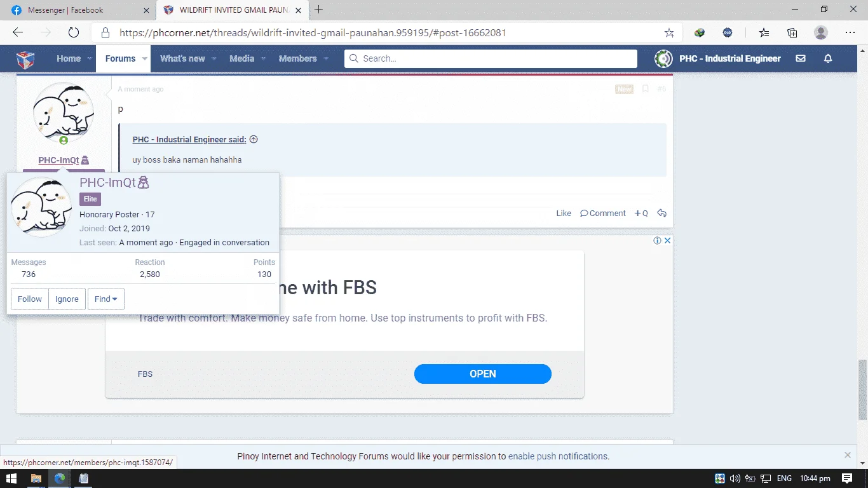The image size is (868, 488).
Task: Open the forum inbox envelope
Action: coord(801,58)
